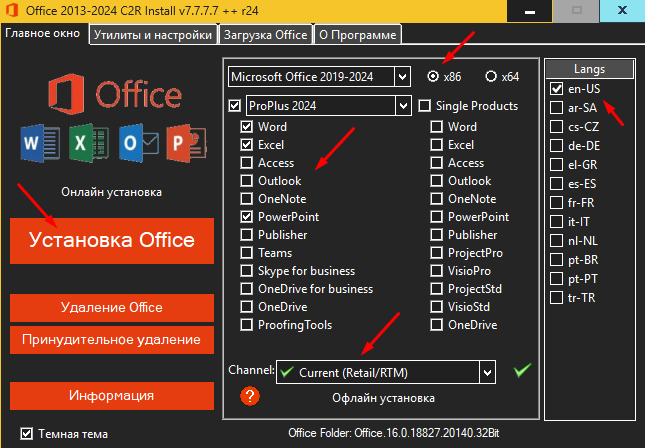Viewport: 645px width, 448px height.
Task: Disable the Темная тема dark theme checkbox
Action: (x=27, y=434)
